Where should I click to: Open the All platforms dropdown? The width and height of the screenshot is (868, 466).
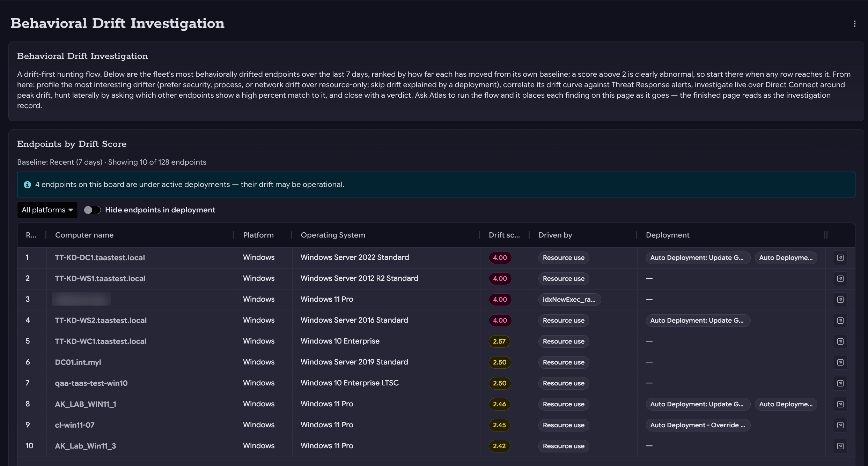[x=47, y=210]
